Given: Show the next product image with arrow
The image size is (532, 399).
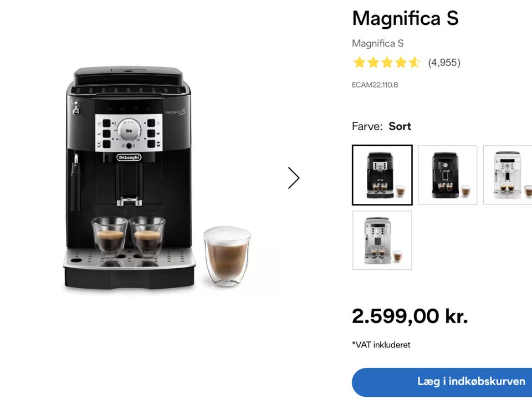Looking at the screenshot, I should tap(294, 178).
